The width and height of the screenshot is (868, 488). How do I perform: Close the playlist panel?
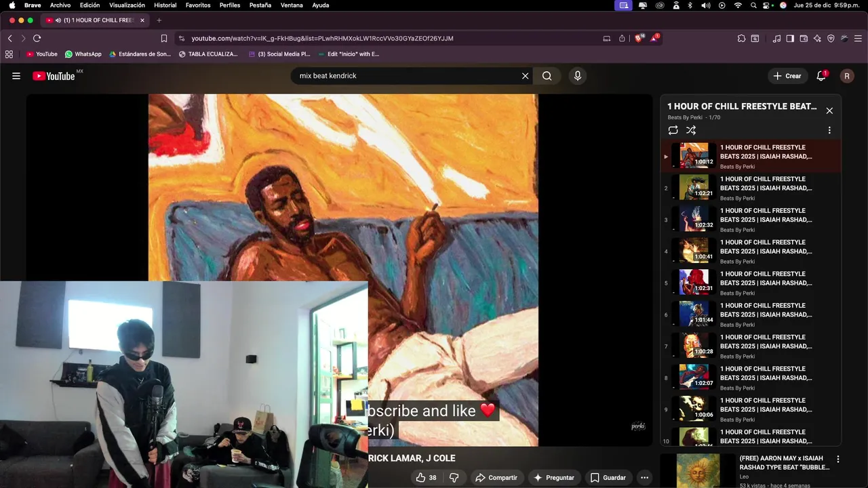point(829,110)
